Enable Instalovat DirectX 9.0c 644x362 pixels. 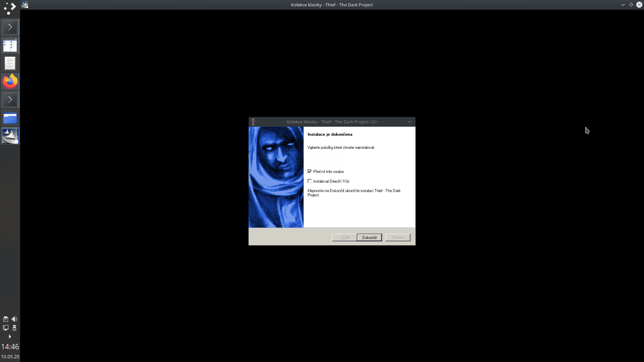click(x=310, y=181)
